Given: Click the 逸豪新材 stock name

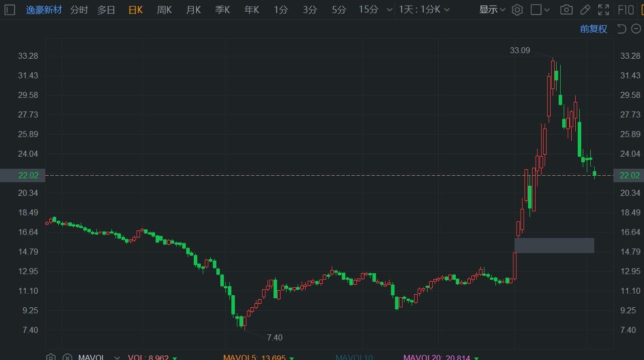Looking at the screenshot, I should [44, 10].
